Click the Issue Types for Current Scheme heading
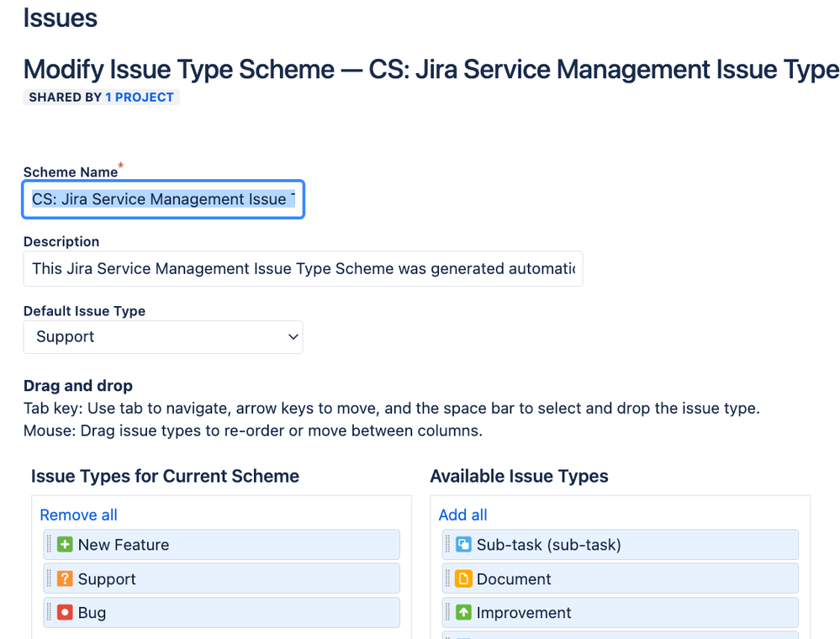The width and height of the screenshot is (840, 639). (165, 476)
